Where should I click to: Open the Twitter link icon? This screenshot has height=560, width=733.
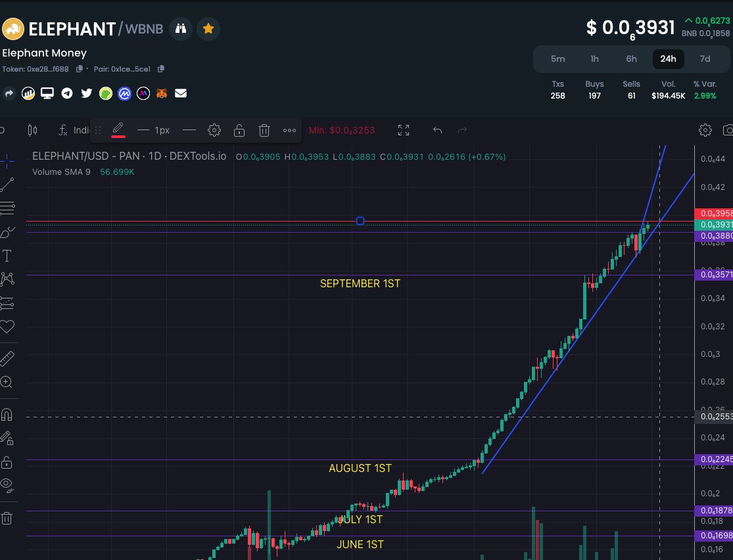pyautogui.click(x=87, y=93)
